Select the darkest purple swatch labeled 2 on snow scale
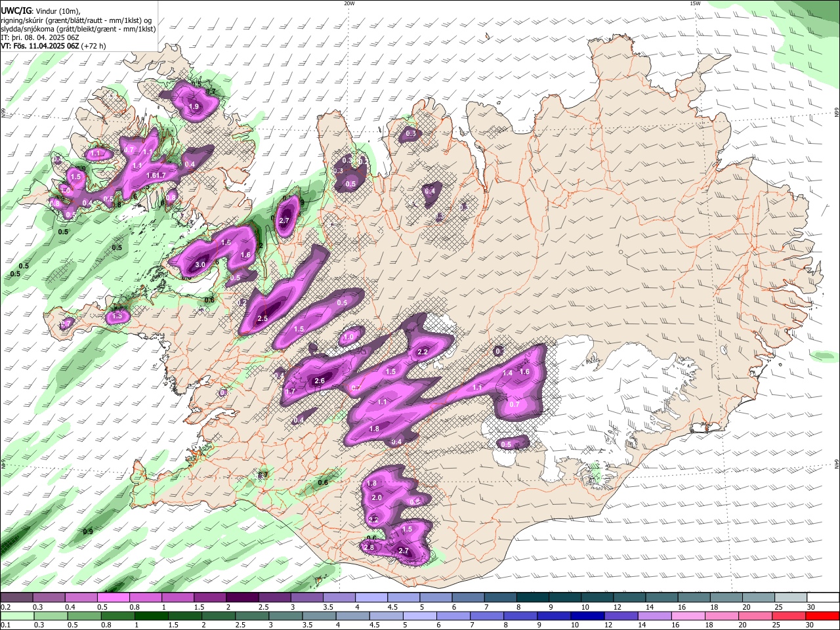The height and width of the screenshot is (630, 840). point(242,597)
